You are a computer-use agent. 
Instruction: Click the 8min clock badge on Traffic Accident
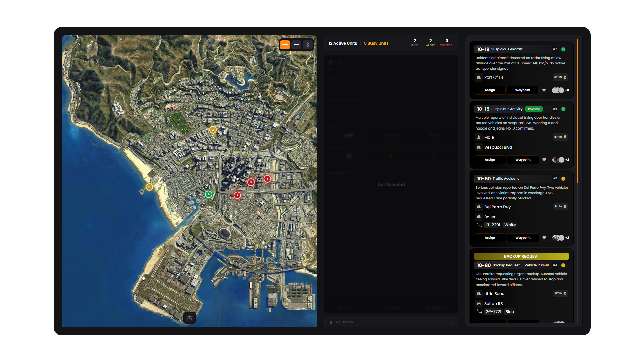(x=561, y=207)
